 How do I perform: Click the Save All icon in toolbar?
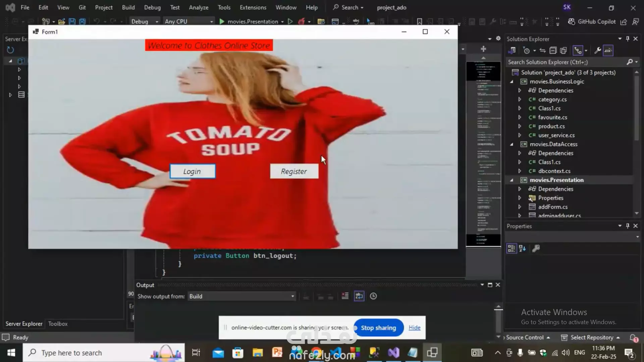(83, 21)
